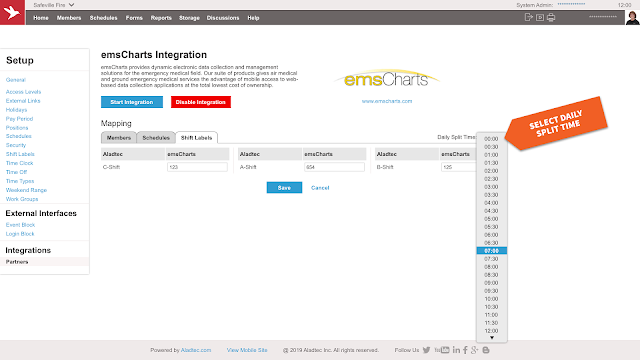
Task: Open Holidays setup page
Action: coord(16,110)
